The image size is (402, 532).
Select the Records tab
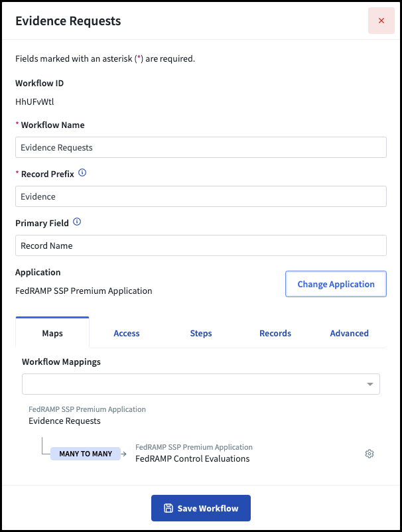coord(275,333)
